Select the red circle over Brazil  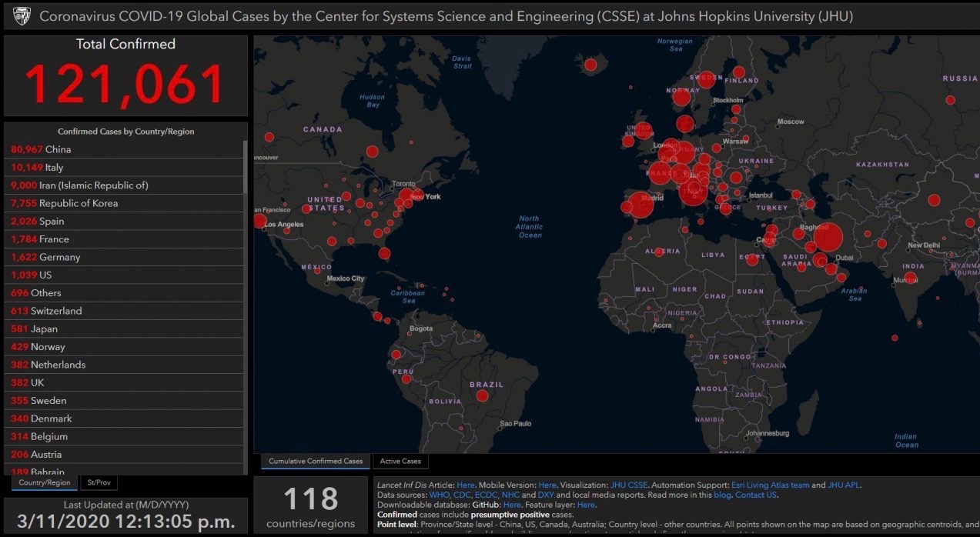[482, 395]
